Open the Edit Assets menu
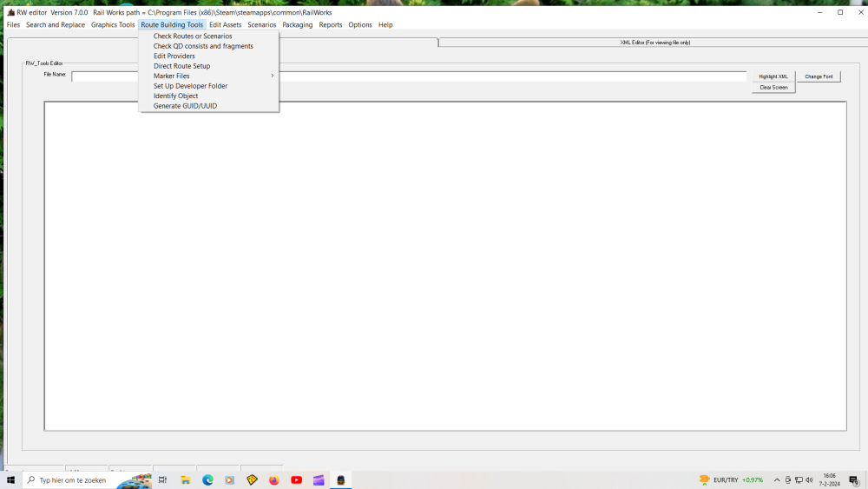 click(x=225, y=25)
